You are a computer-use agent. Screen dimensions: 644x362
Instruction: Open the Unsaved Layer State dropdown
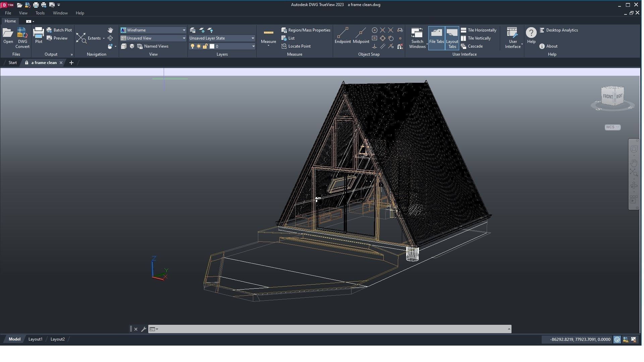coord(222,38)
